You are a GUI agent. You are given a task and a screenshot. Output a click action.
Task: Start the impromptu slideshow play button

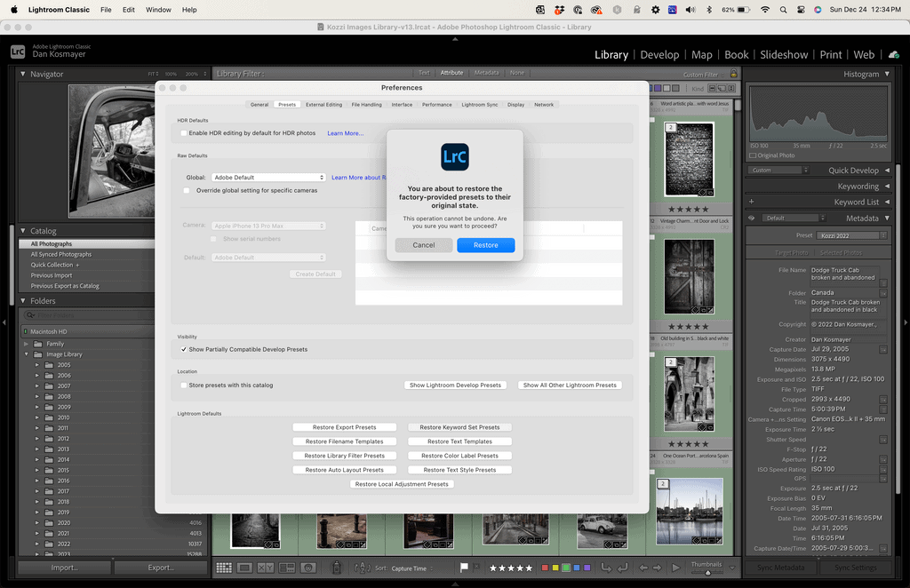pos(675,568)
